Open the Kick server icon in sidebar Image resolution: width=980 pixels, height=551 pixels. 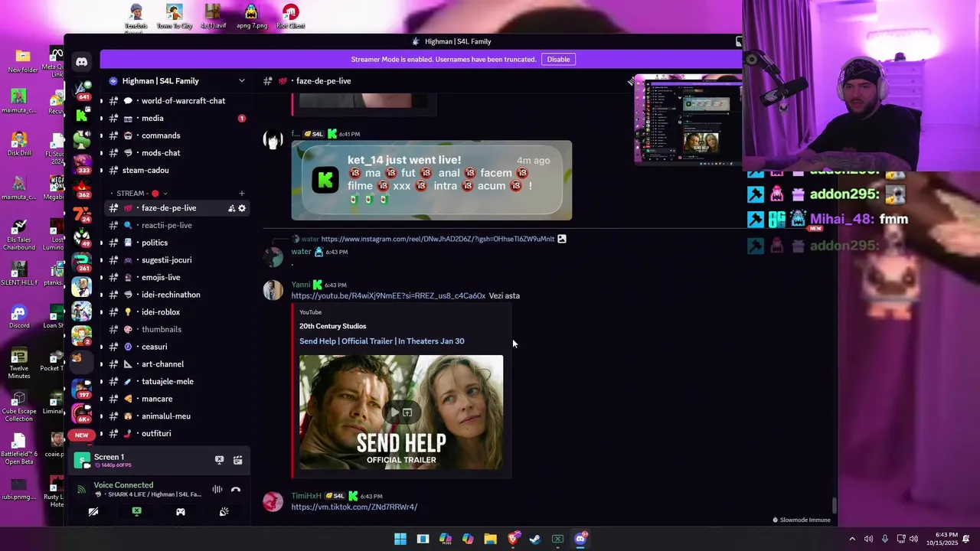click(81, 116)
